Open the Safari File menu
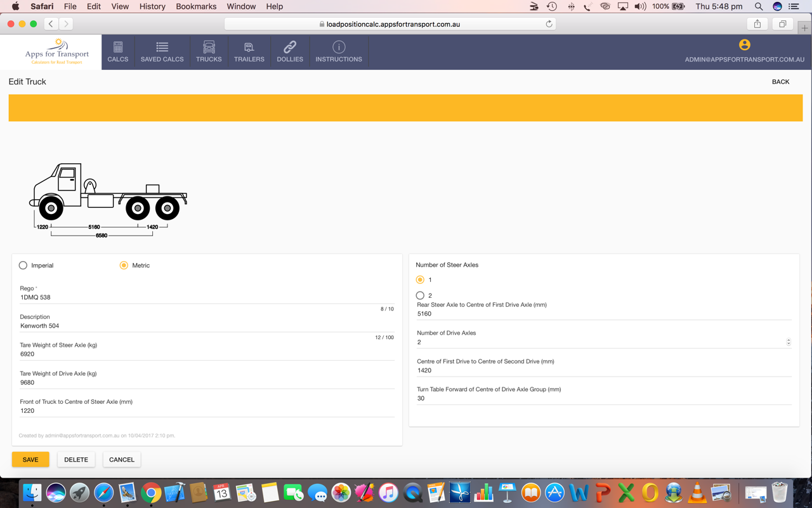 tap(70, 6)
